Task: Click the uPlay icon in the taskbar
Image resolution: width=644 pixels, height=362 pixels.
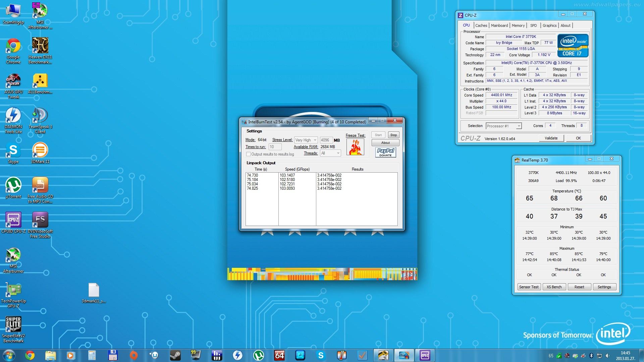Action: point(154,355)
